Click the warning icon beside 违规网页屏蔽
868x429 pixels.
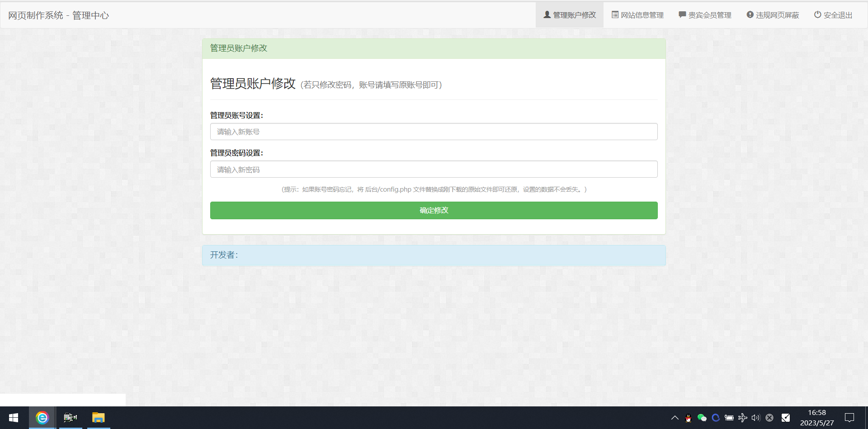750,14
